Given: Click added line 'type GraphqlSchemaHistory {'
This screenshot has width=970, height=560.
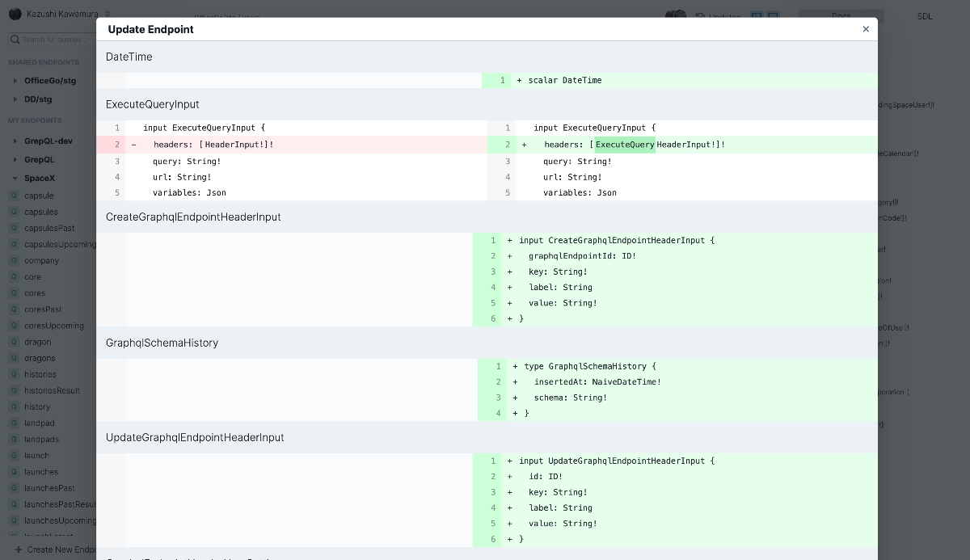Looking at the screenshot, I should coord(590,366).
